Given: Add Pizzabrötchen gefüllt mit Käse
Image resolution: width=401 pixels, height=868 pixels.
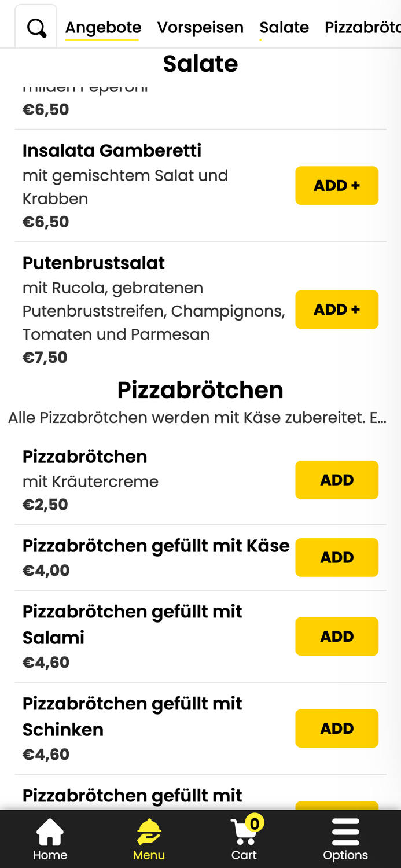Looking at the screenshot, I should 337,557.
